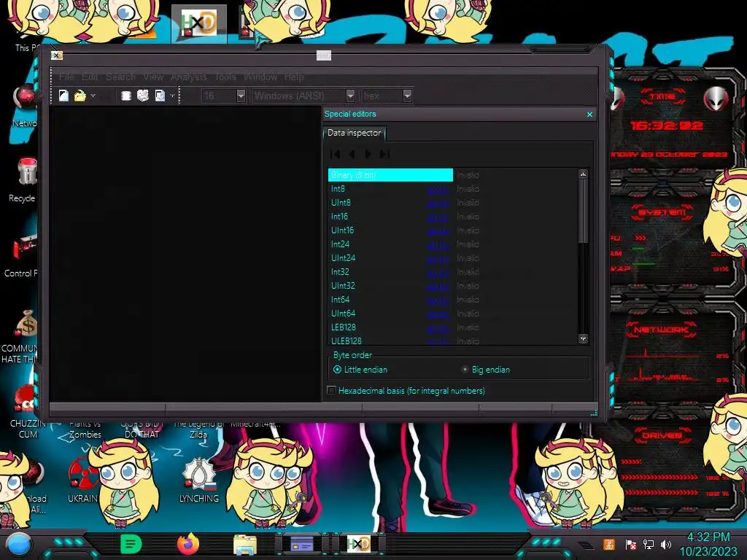This screenshot has height=560, width=747.
Task: Click the go to link in Int8 row
Action: coord(438,190)
